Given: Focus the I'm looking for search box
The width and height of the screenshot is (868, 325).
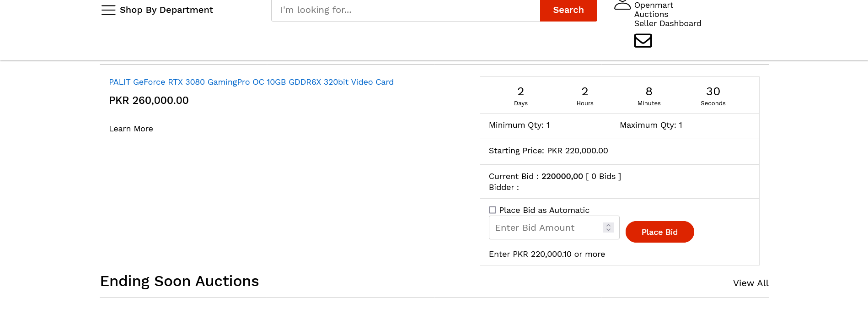Looking at the screenshot, I should point(406,10).
